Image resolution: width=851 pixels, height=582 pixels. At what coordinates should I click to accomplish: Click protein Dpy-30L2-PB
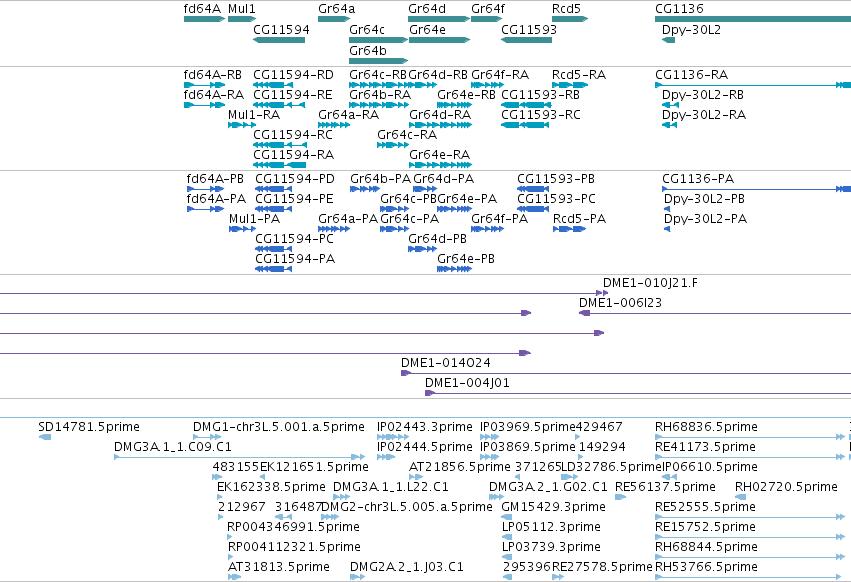click(667, 209)
